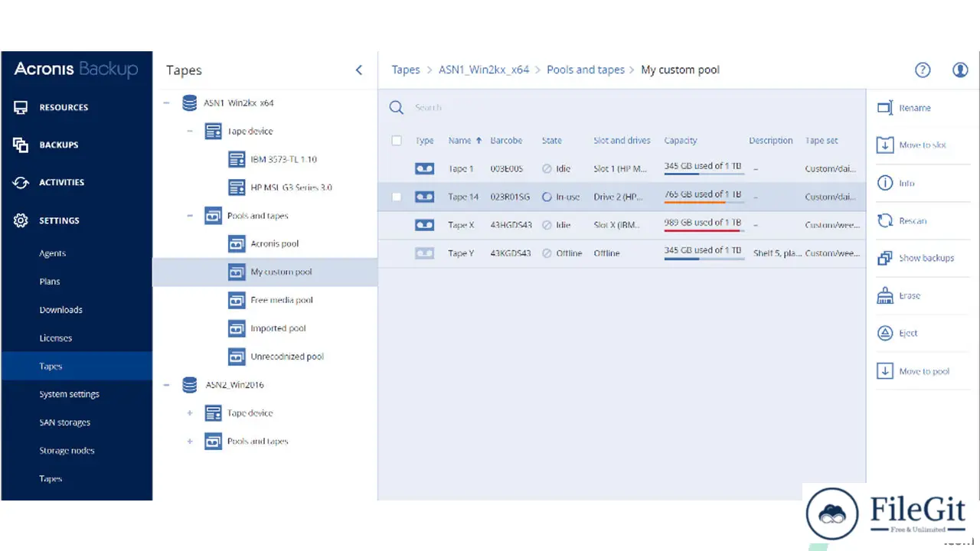Click the Acronis pool icon
Image resolution: width=980 pixels, height=551 pixels.
click(x=237, y=243)
